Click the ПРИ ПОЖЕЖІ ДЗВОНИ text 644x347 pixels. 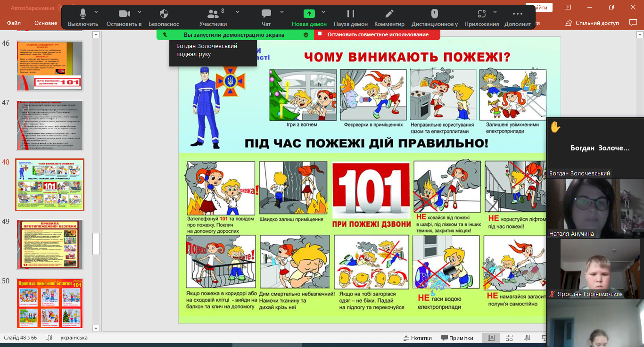[372, 224]
